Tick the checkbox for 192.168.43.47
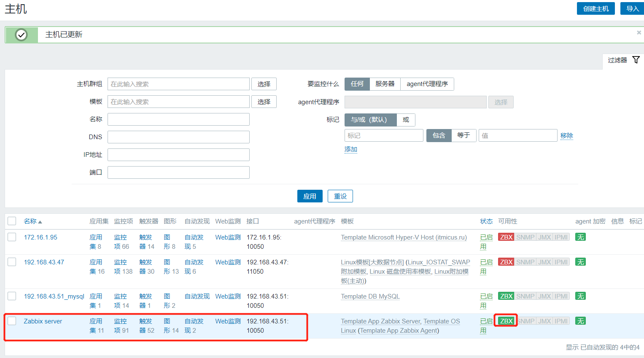The width and height of the screenshot is (644, 358). click(x=12, y=262)
